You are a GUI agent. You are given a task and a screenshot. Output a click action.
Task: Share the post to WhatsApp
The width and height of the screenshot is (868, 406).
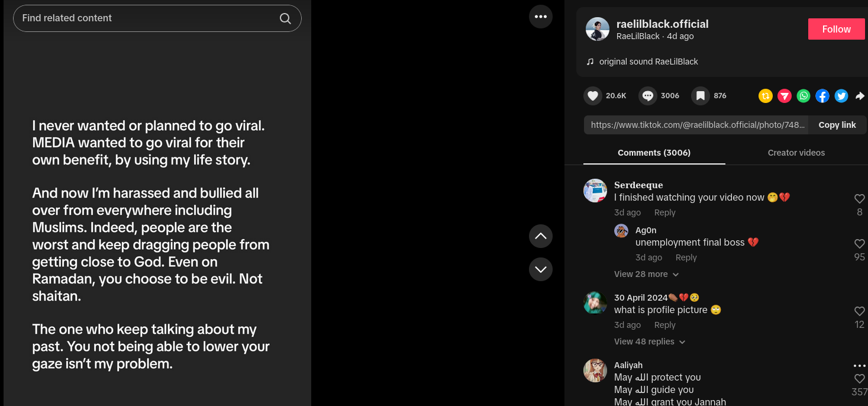pyautogui.click(x=803, y=96)
